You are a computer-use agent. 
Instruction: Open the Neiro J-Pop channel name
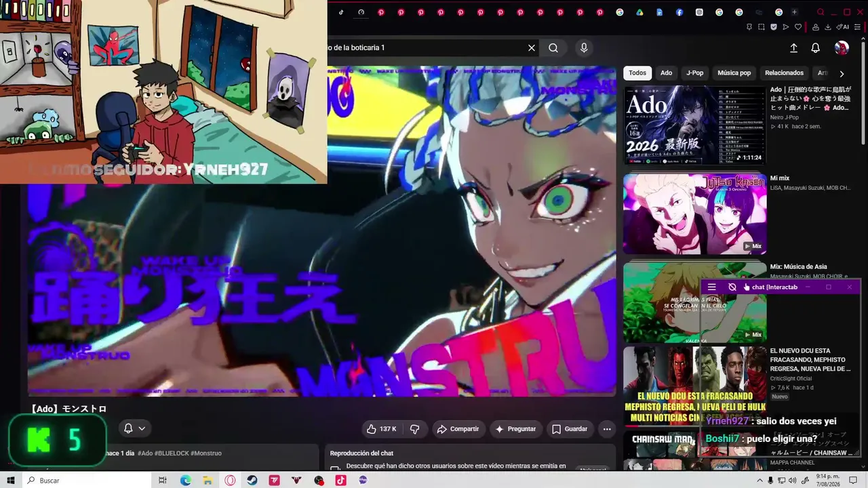click(x=785, y=118)
